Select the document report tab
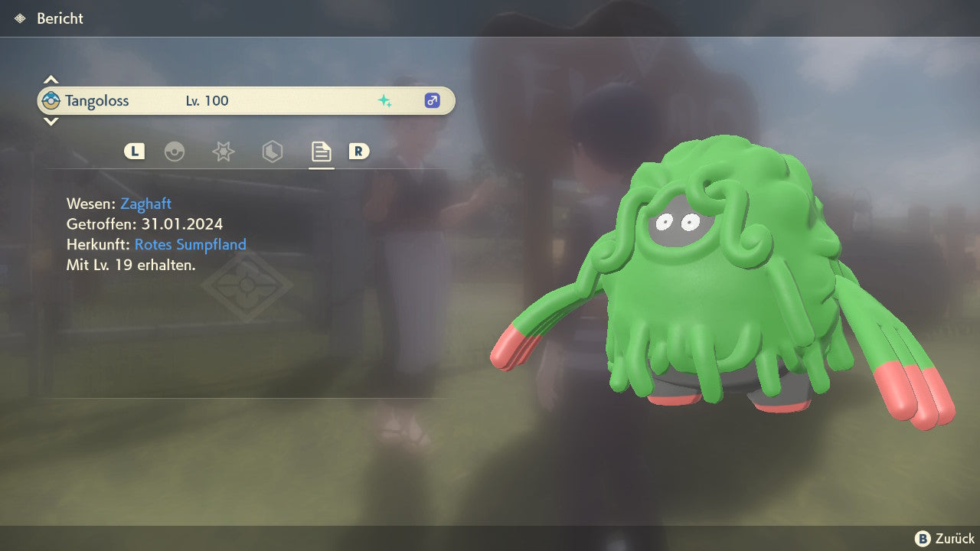The height and width of the screenshot is (551, 980). click(x=321, y=152)
